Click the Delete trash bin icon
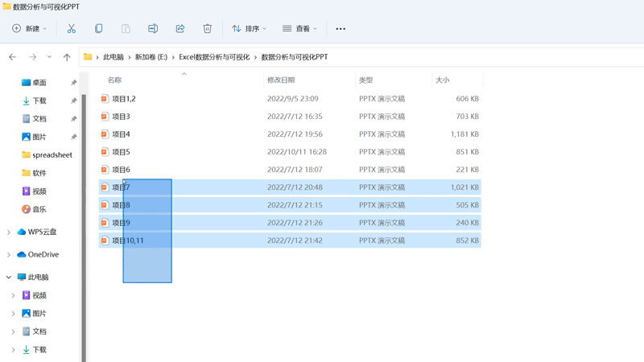Viewport: 644px width, 362px height. click(x=208, y=28)
